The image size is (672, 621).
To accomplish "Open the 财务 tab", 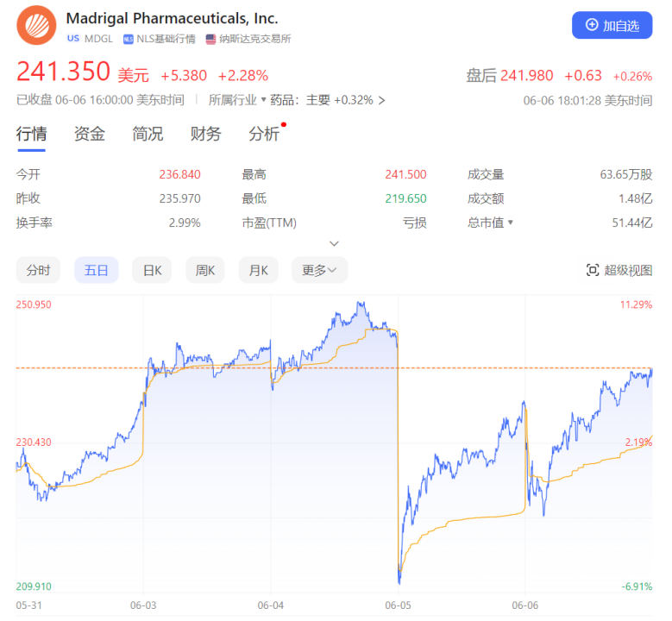I will click(x=205, y=134).
